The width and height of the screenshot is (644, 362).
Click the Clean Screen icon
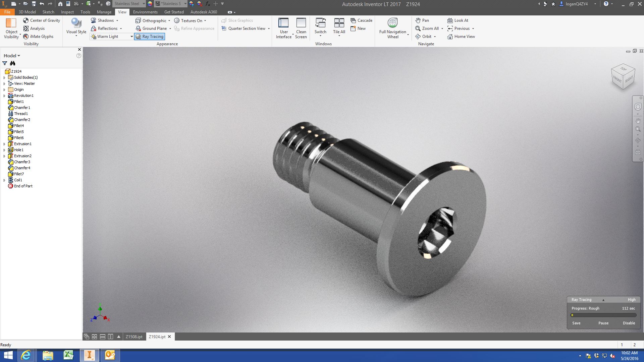(x=301, y=23)
